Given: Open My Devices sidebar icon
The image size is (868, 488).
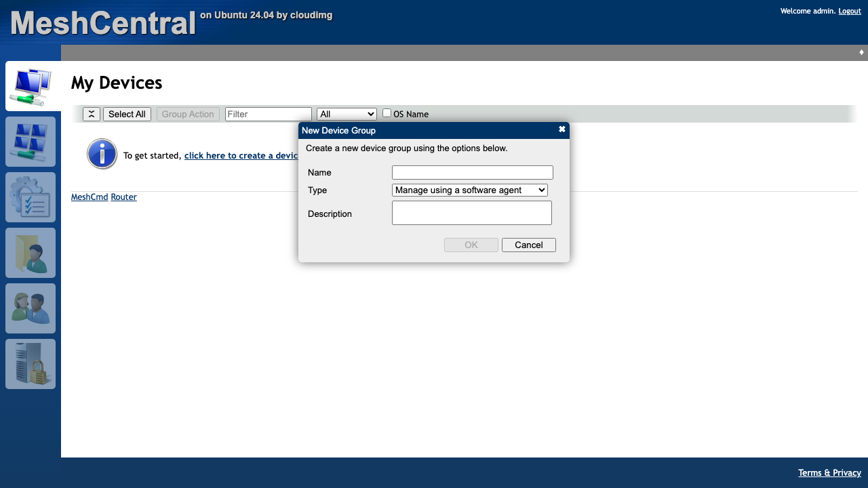Looking at the screenshot, I should coord(31,86).
